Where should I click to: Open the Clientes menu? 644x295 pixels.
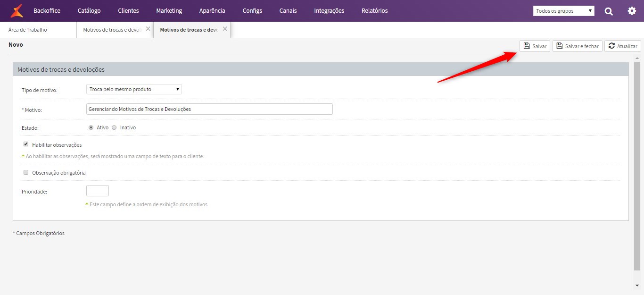(128, 10)
